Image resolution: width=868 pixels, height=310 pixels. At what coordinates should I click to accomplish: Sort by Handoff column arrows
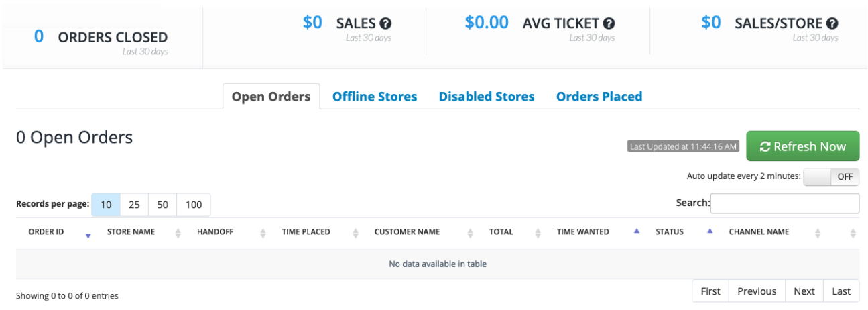click(x=263, y=233)
